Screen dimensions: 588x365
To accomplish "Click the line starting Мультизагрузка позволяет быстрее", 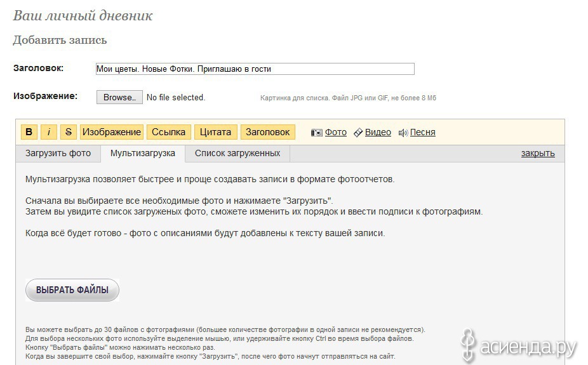I will click(210, 180).
